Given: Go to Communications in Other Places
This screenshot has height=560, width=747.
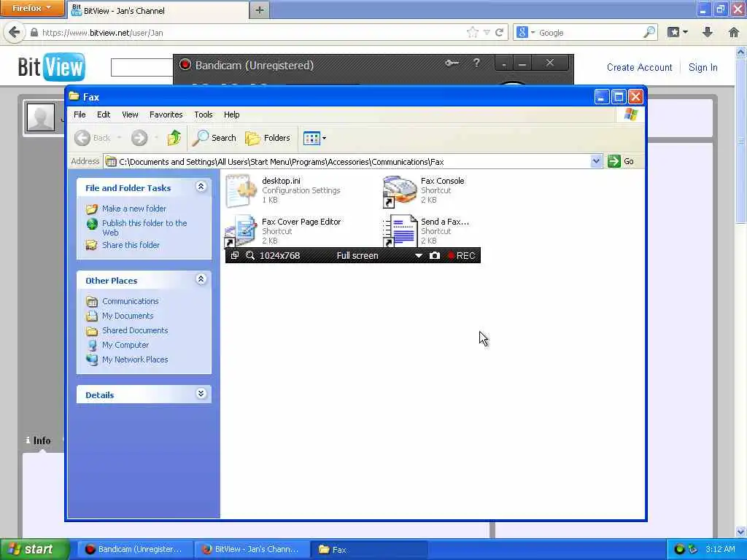Looking at the screenshot, I should point(130,301).
